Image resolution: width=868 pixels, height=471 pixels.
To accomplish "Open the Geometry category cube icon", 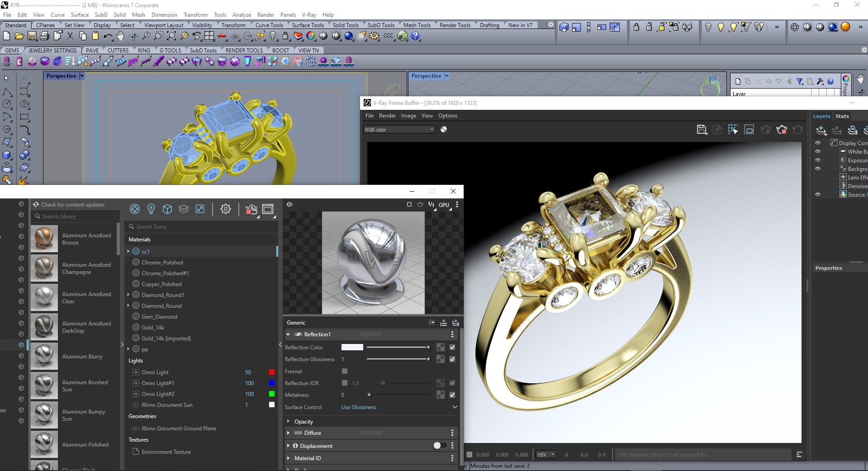I will click(x=167, y=209).
